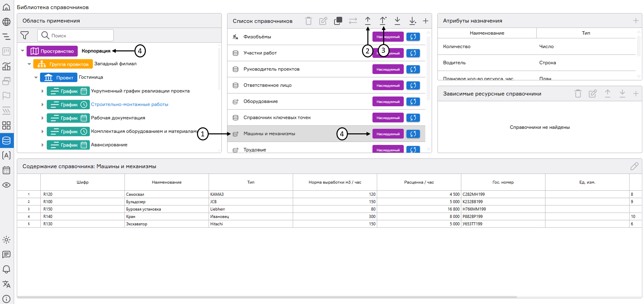Open the language translation icon in sidebar
644x304 pixels.
tap(6, 284)
